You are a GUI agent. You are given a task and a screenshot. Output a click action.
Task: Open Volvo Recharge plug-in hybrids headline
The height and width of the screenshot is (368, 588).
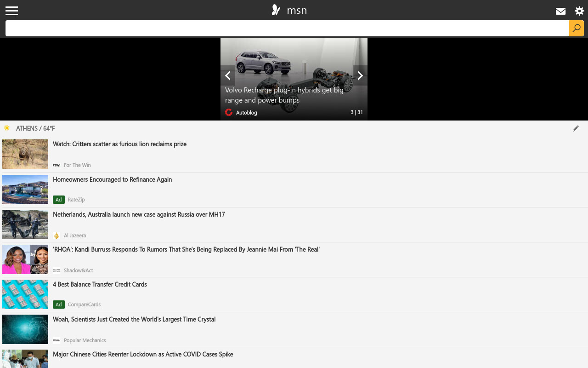284,95
